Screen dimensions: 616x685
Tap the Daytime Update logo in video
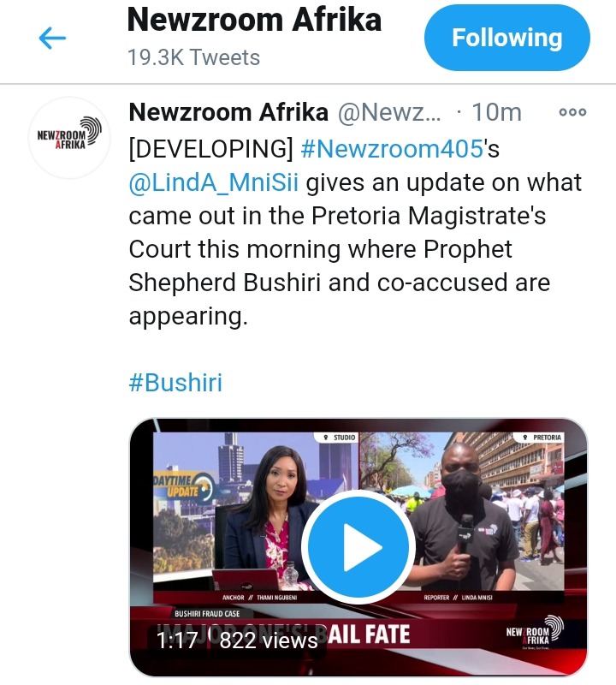coord(183,487)
